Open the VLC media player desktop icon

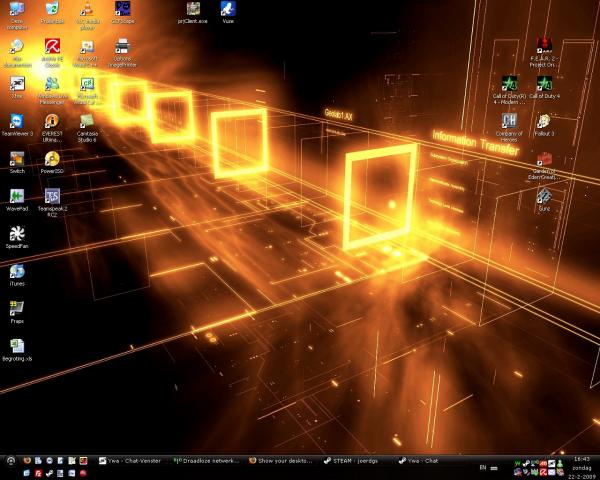click(x=86, y=10)
